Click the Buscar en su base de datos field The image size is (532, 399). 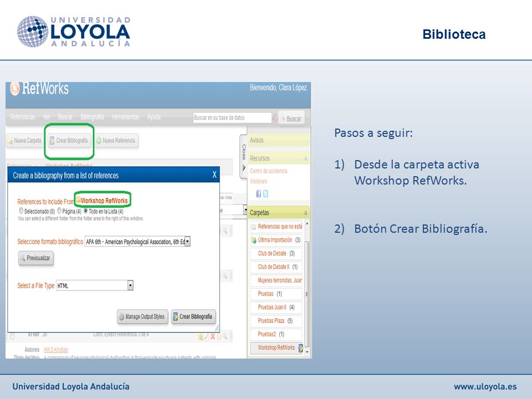232,117
